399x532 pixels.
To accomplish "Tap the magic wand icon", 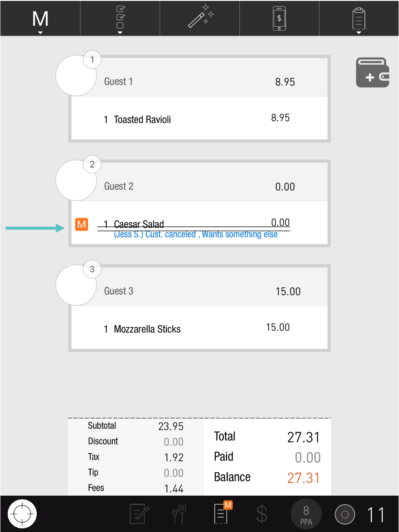I will point(200,18).
